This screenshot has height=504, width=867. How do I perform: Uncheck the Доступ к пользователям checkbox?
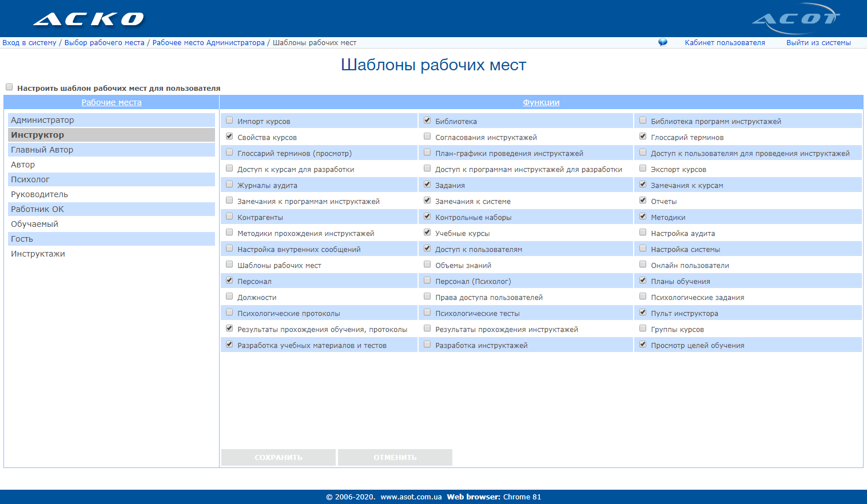point(427,249)
